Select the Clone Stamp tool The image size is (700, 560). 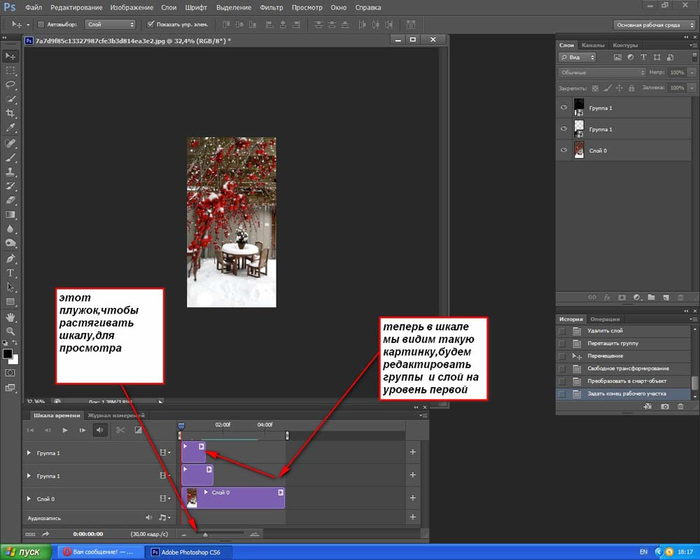(x=10, y=172)
